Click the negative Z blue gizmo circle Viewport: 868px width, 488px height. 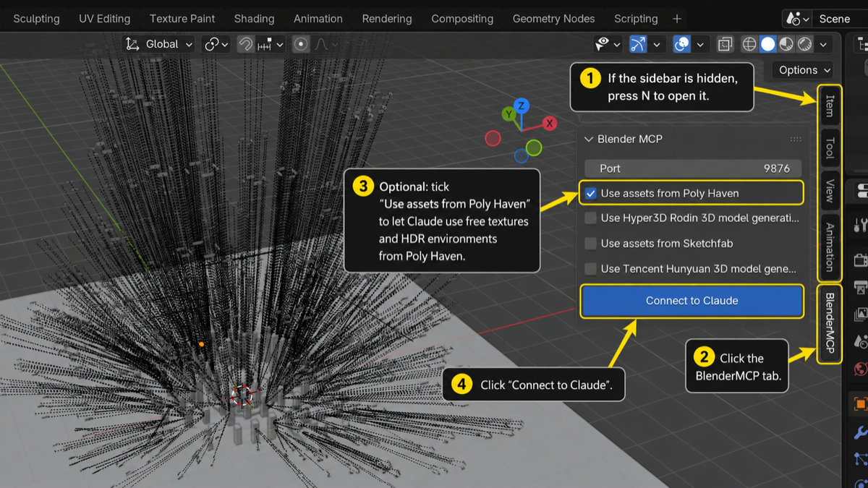522,155
